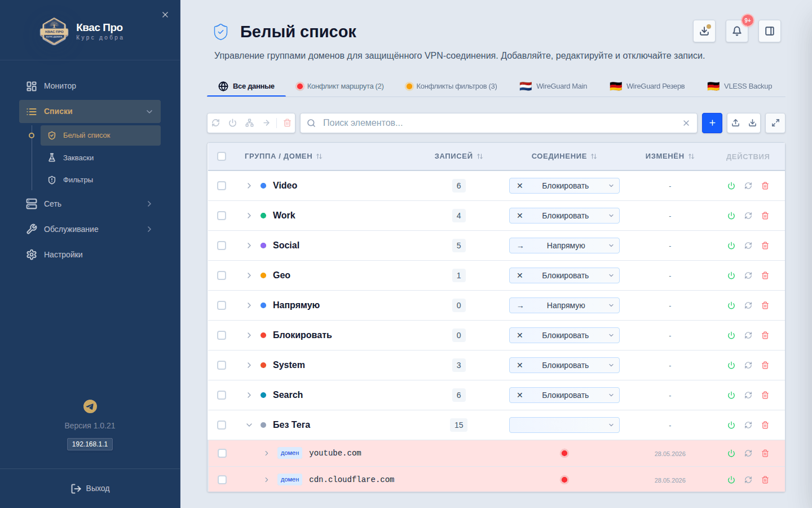
Task: Click the red trash icon in list toolbar
Action: 287,123
